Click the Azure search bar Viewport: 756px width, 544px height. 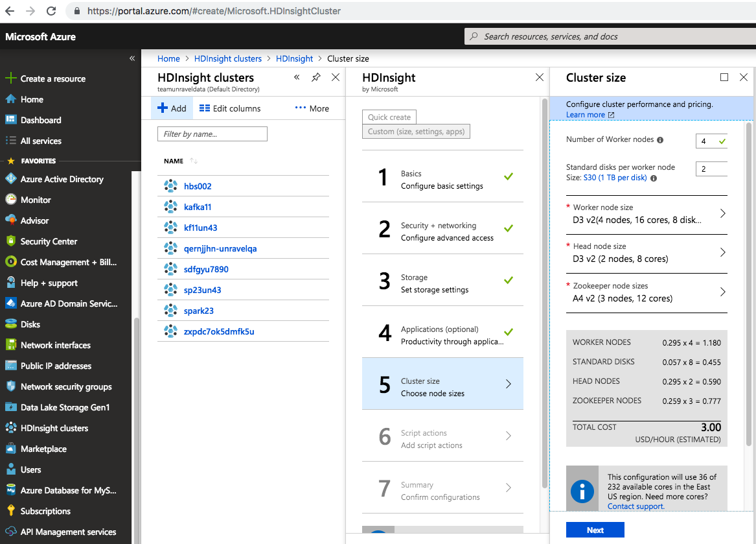[x=610, y=37]
